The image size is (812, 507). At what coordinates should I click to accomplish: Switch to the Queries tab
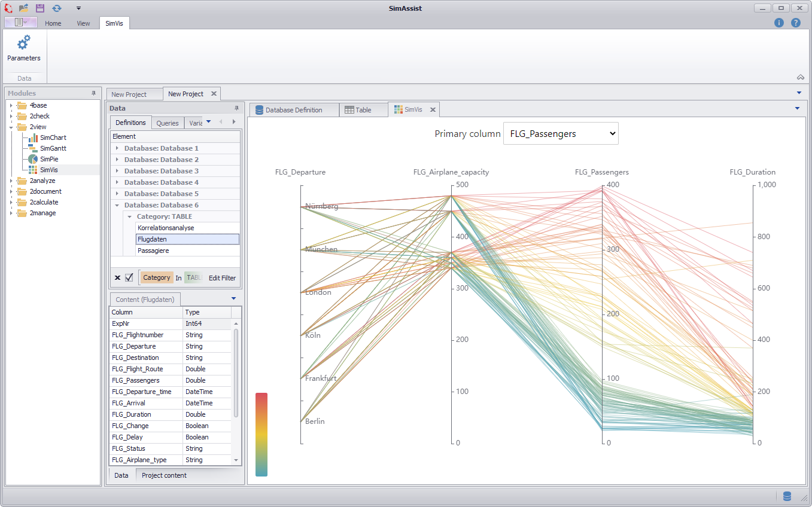(x=168, y=123)
